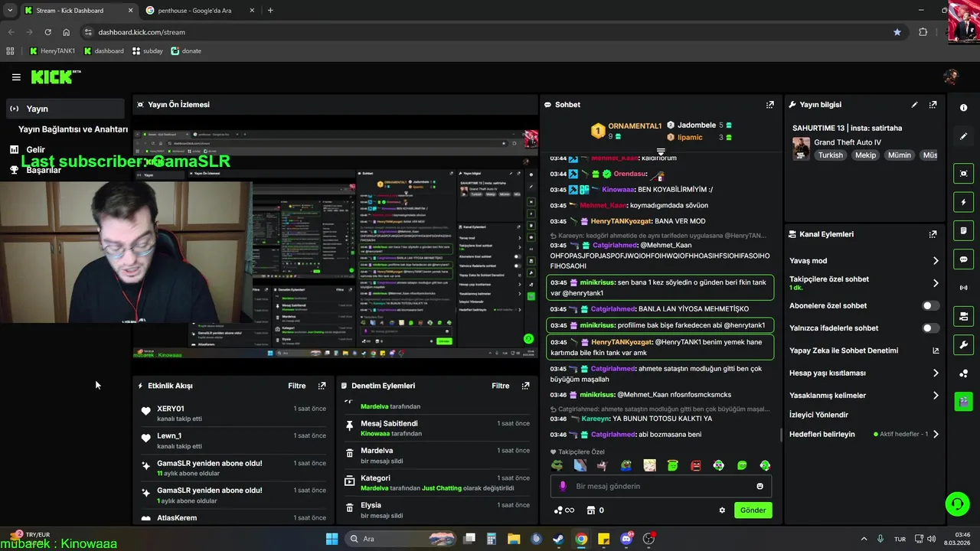This screenshot has height=551, width=980.
Task: Collapse the chat leaderboard with down arrow
Action: point(661,152)
